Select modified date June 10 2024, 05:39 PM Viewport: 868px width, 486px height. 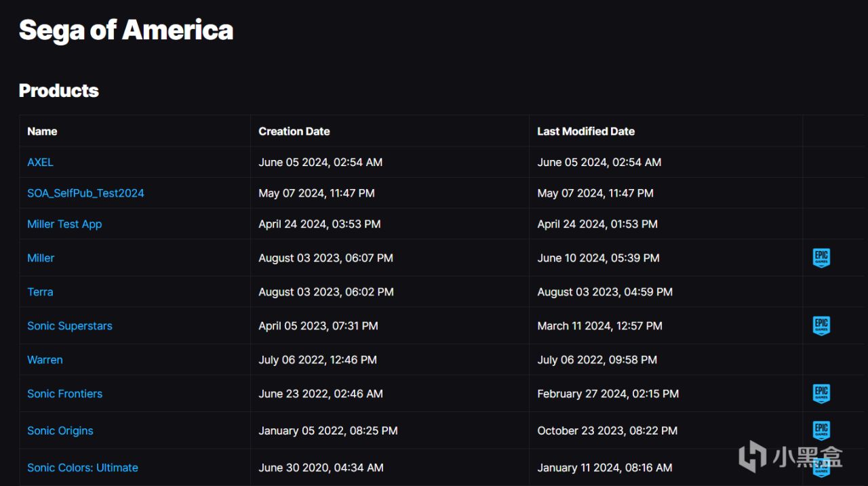(x=598, y=258)
